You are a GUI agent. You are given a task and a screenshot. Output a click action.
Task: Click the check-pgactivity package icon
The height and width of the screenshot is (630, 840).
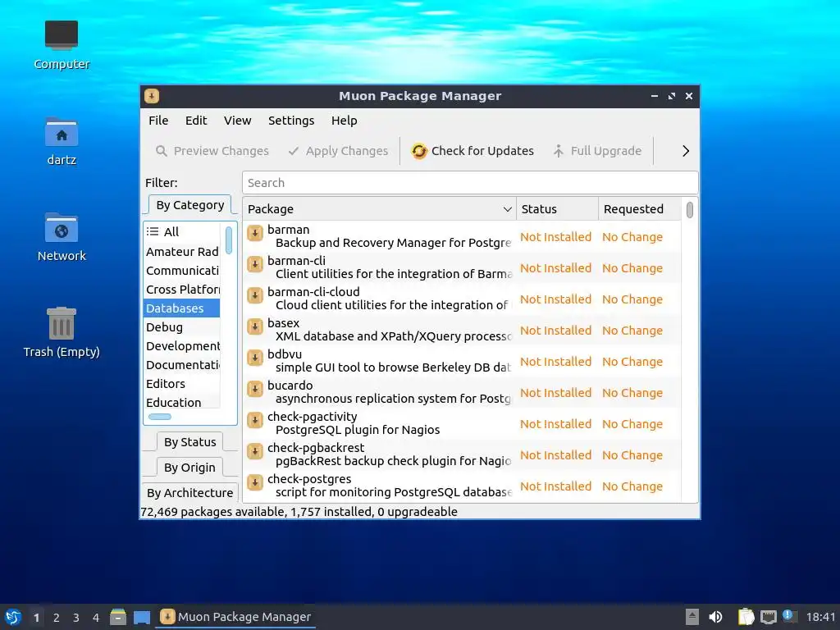click(255, 420)
